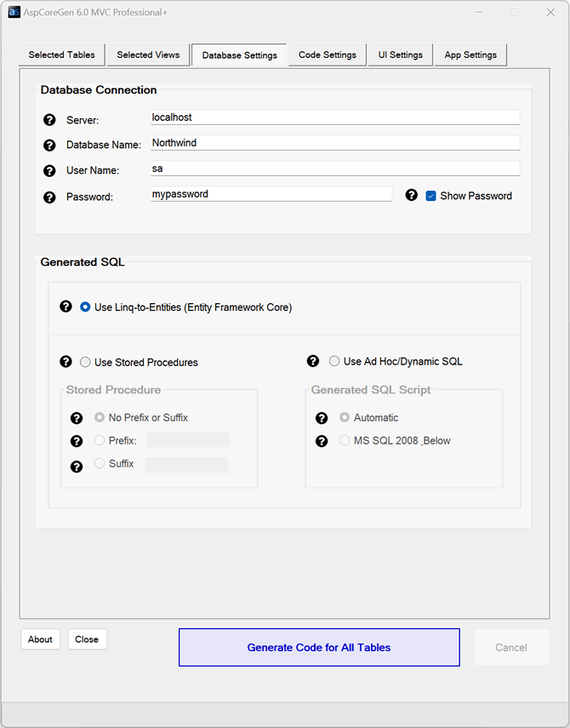Click help icon next to Suffix option
Screen dimensions: 570x728
[x=77, y=466]
